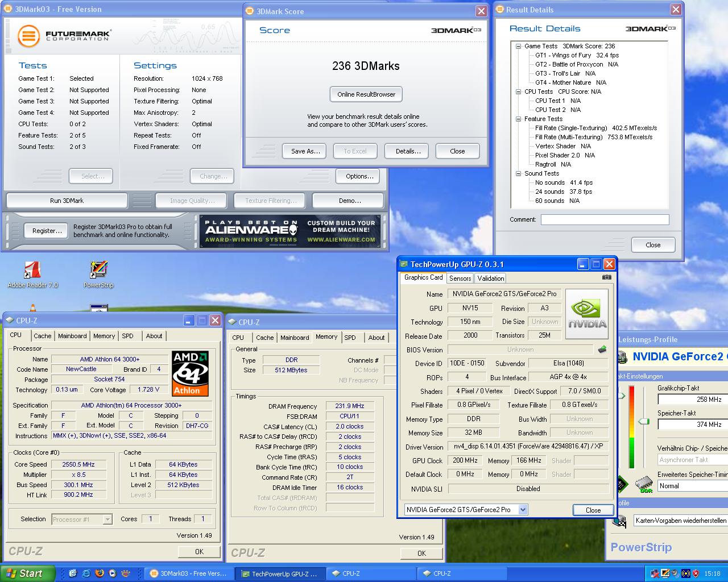Click the Register button in 3DMark03
Screen dimensions: 728x582
(47, 231)
